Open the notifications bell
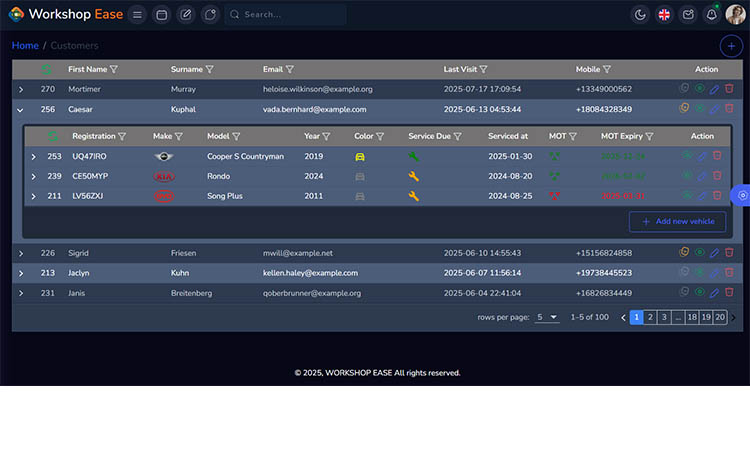This screenshot has height=468, width=750. [x=712, y=15]
